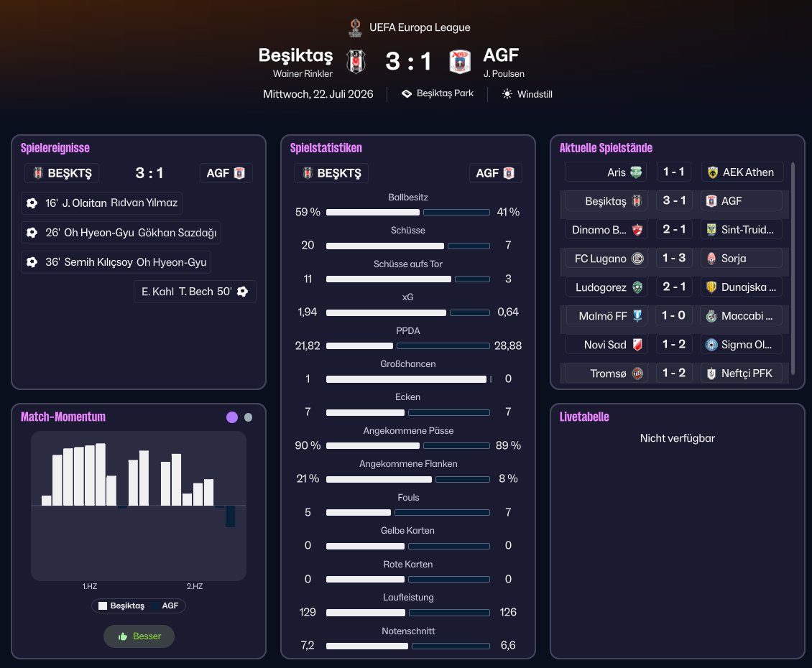This screenshot has width=812, height=668.
Task: Click the Maccabi club crest
Action: coord(711,316)
